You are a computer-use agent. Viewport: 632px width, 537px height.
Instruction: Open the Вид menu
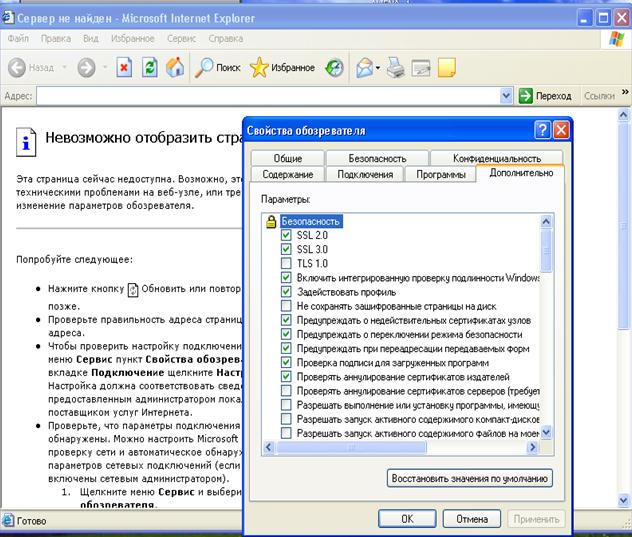click(x=91, y=39)
